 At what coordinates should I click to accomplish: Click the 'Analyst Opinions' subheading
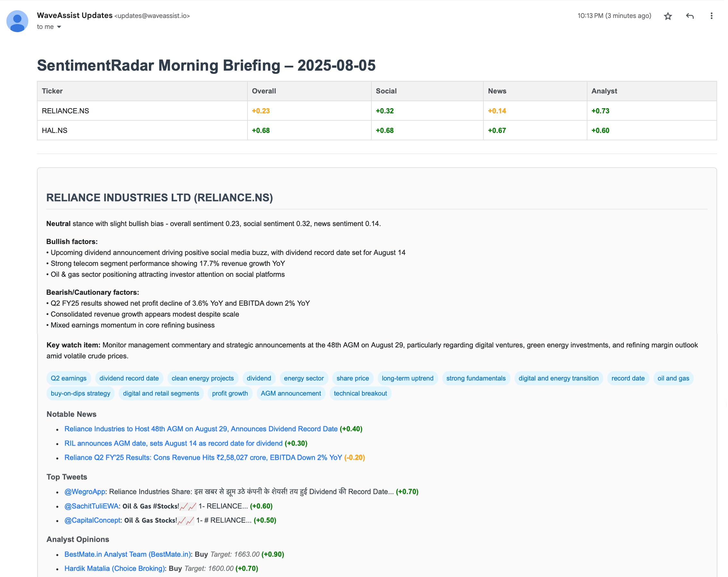[x=78, y=539]
